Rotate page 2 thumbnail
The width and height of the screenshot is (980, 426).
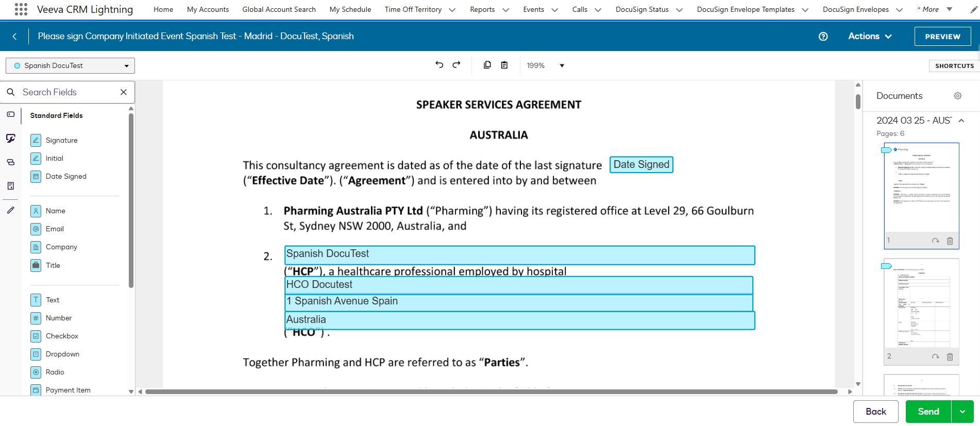point(936,356)
